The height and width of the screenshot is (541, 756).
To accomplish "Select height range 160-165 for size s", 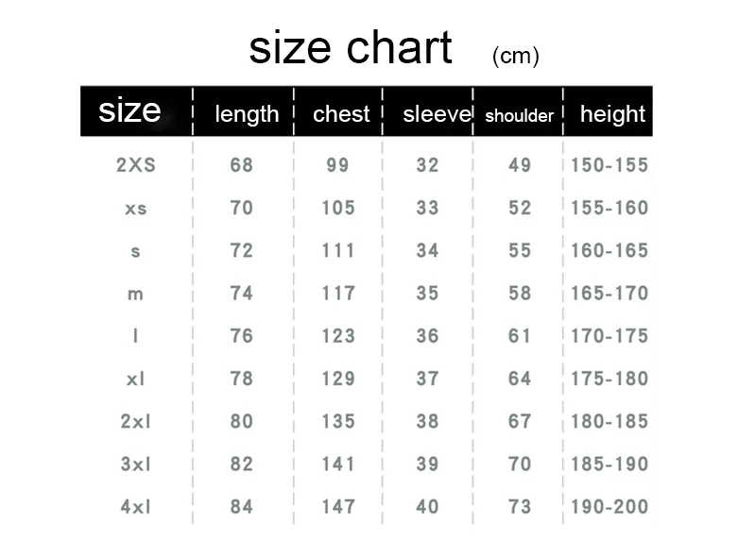I will coord(610,251).
